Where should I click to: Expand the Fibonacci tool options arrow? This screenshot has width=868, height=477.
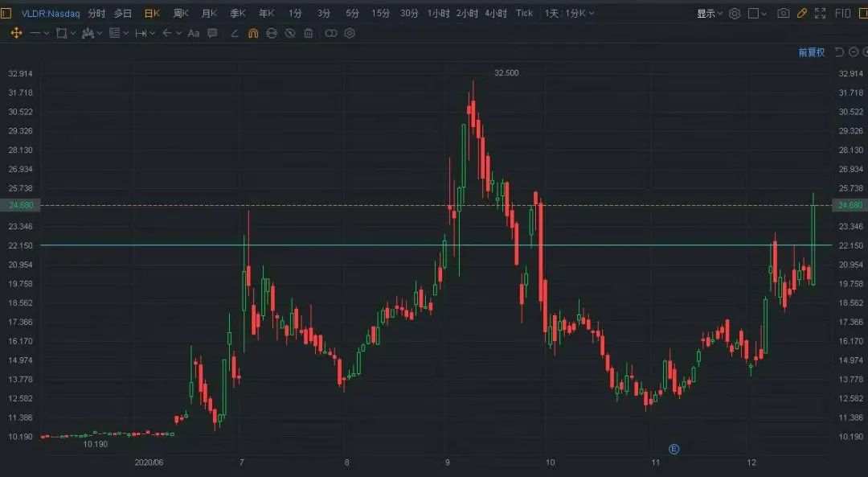[x=125, y=34]
